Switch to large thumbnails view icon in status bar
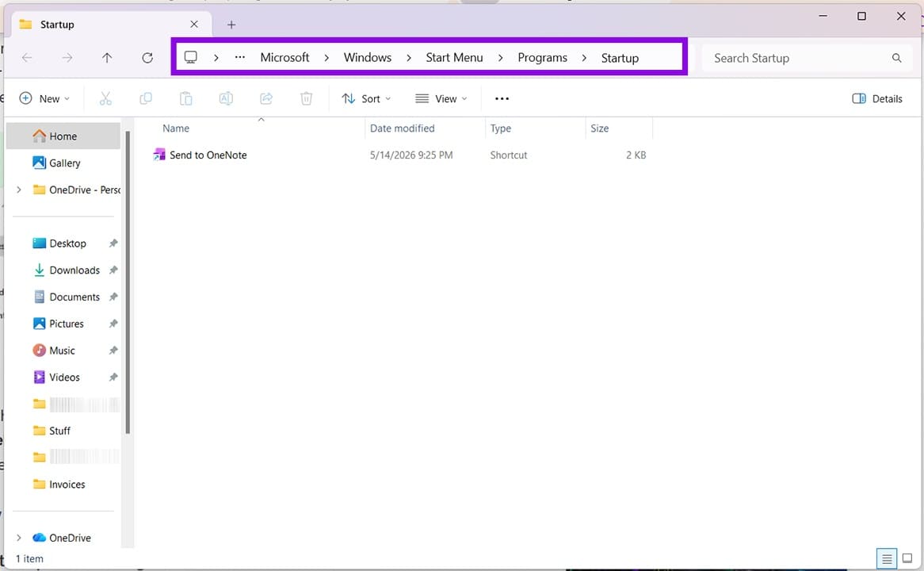This screenshot has height=571, width=924. [907, 558]
